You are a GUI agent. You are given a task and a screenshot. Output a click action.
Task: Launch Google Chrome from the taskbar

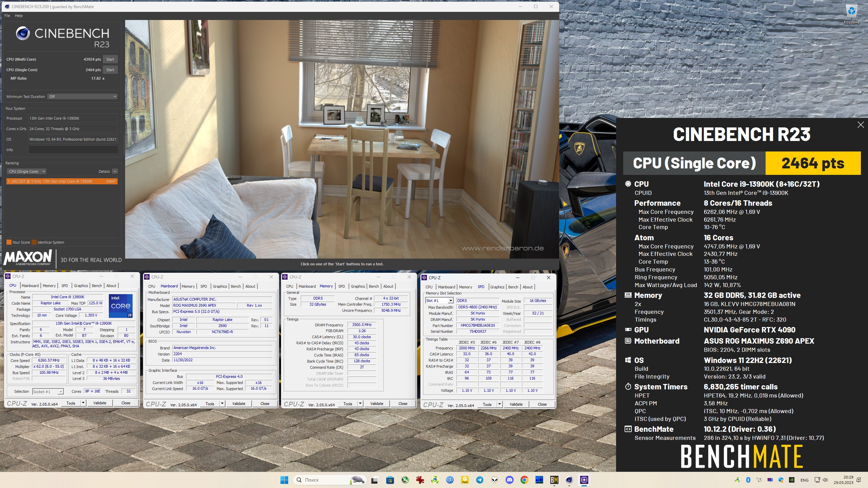tap(525, 480)
